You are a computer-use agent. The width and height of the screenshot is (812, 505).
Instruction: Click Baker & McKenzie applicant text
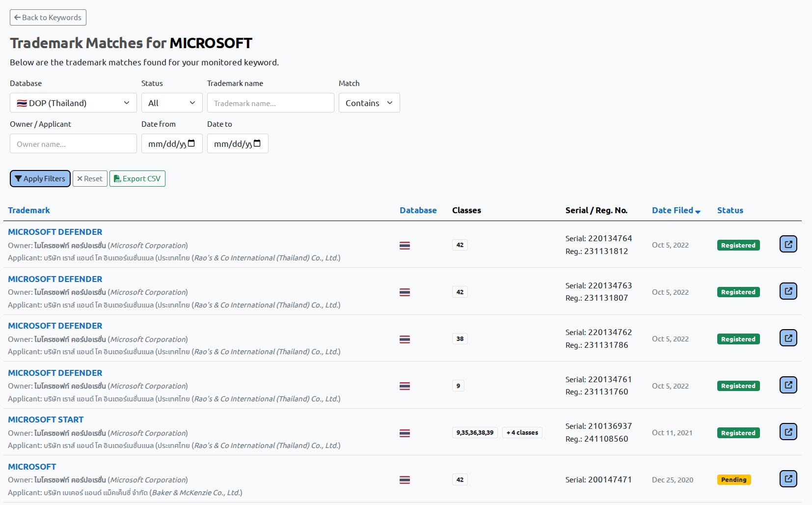coord(197,493)
